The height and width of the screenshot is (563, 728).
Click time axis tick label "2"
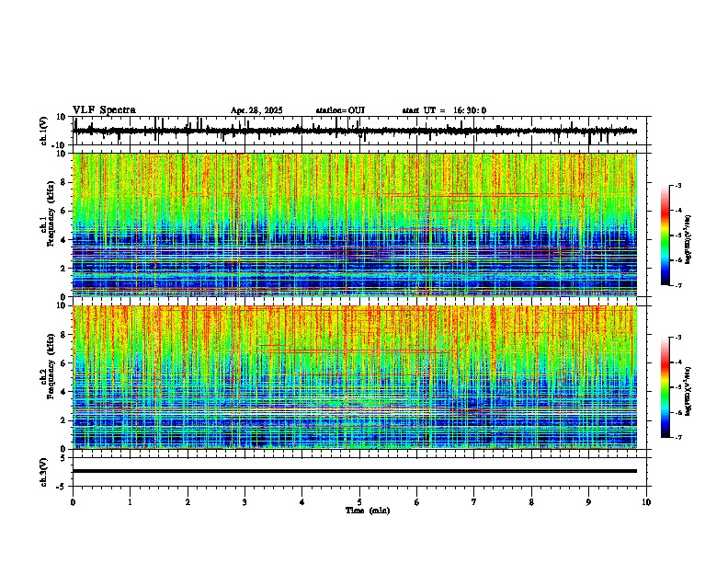(188, 502)
